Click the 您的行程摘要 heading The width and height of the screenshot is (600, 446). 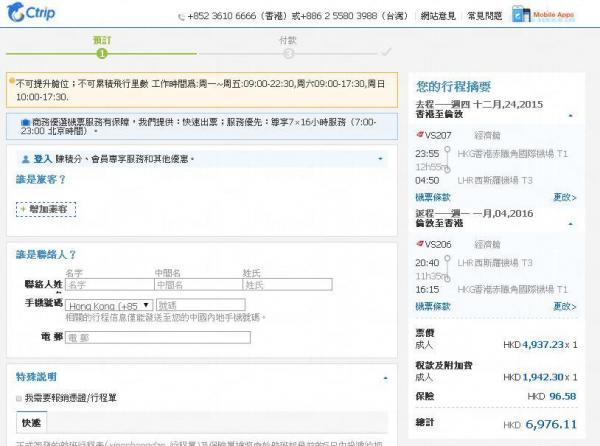[453, 86]
